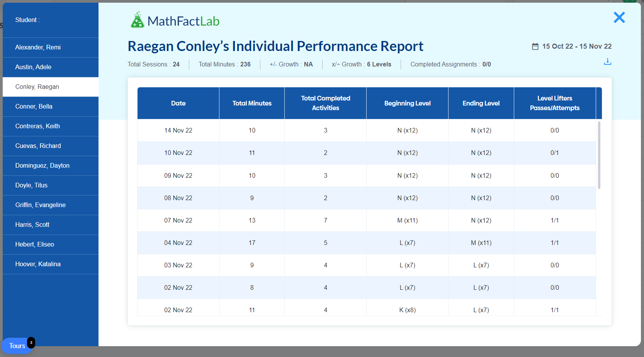The width and height of the screenshot is (644, 357).
Task: Open Hebert, Eliseo's report
Action: point(51,245)
